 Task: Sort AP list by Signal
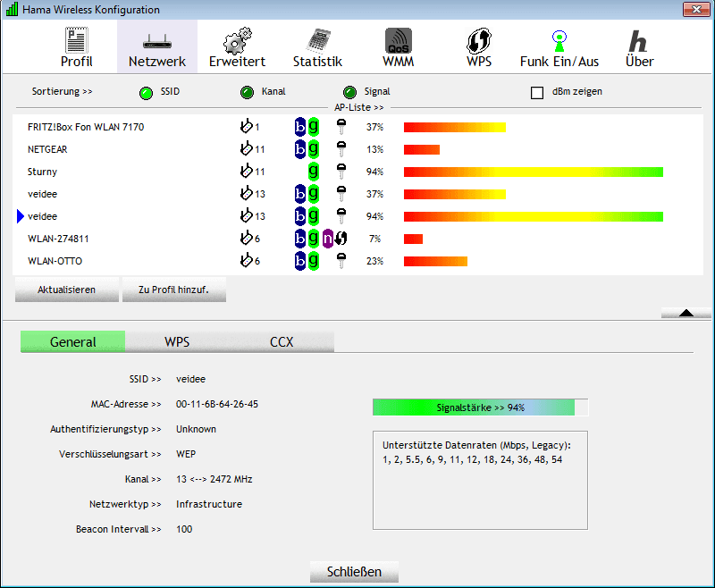coord(349,93)
